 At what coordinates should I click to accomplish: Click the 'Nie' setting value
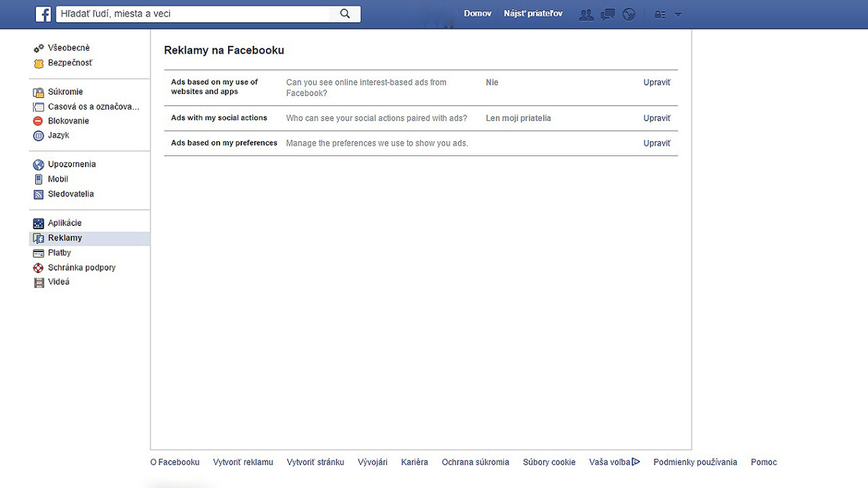tap(492, 82)
